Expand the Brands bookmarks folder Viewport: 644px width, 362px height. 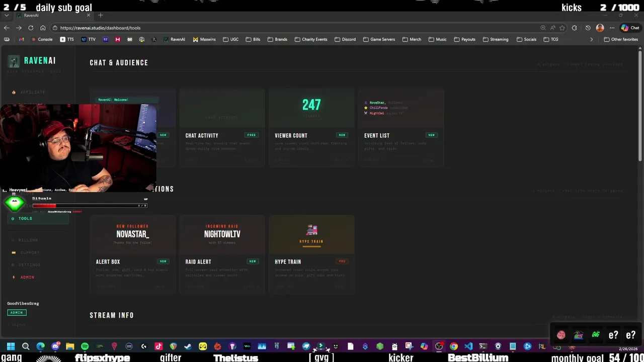(277, 39)
